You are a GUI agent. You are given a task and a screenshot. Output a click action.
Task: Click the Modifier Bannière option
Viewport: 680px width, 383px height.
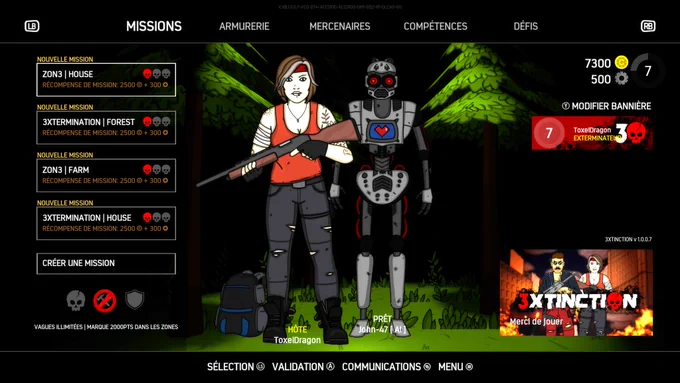607,106
